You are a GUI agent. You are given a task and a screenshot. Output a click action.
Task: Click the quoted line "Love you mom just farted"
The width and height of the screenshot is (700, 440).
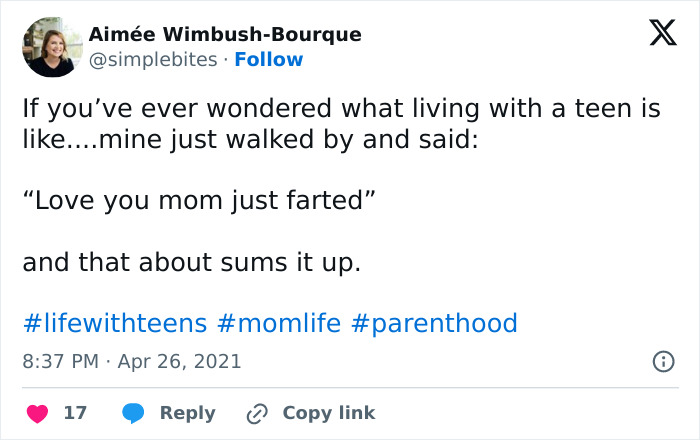tap(198, 199)
